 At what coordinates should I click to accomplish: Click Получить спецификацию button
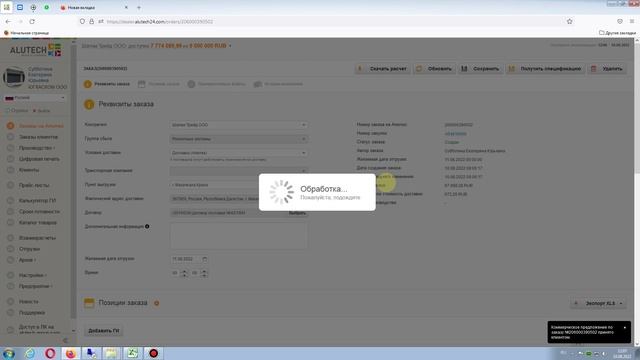(545, 69)
